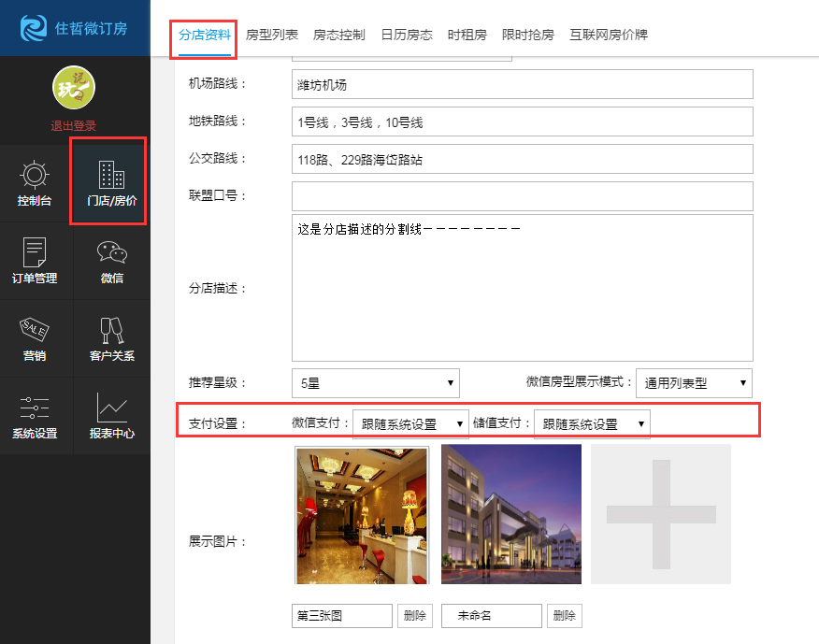This screenshot has width=819, height=644.
Task: Expand 微信房型展示模式 dropdown
Action: [693, 382]
